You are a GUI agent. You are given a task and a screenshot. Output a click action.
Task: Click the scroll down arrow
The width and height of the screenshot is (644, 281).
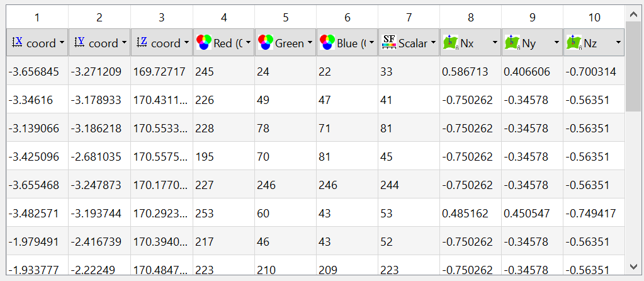click(633, 267)
